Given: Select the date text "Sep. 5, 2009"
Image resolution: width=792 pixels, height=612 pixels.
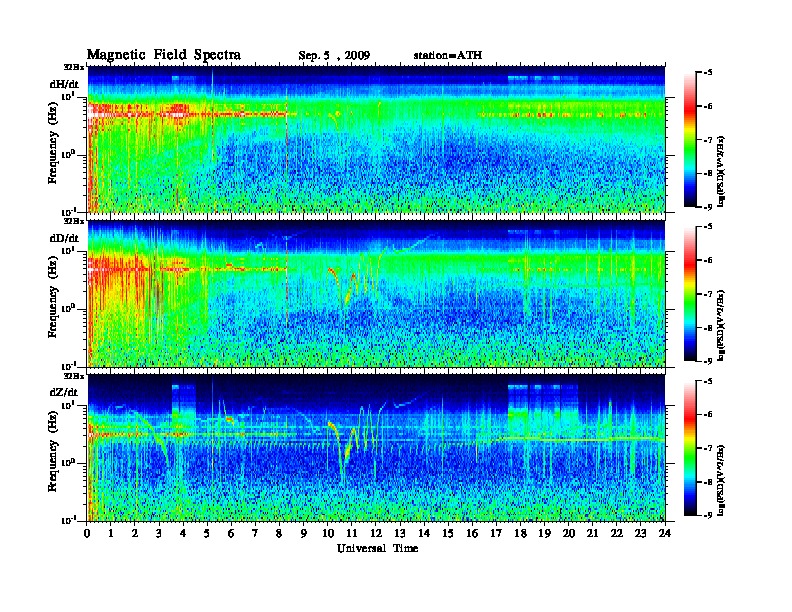Looking at the screenshot, I should 334,56.
